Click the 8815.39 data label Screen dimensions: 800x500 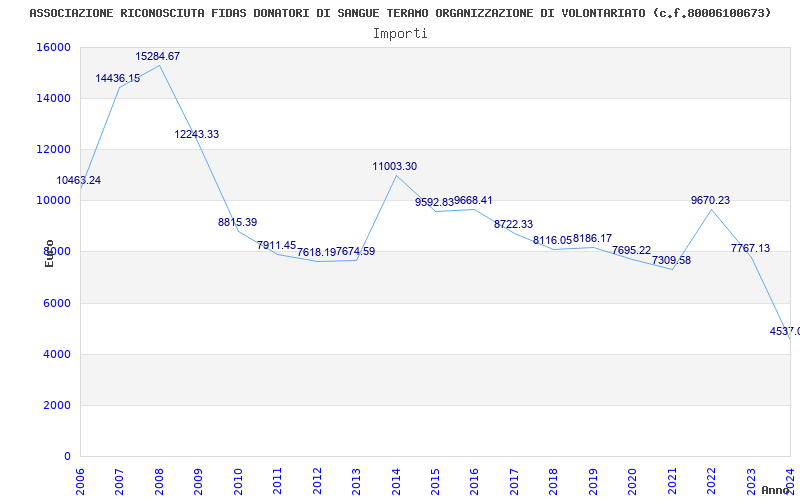[238, 222]
